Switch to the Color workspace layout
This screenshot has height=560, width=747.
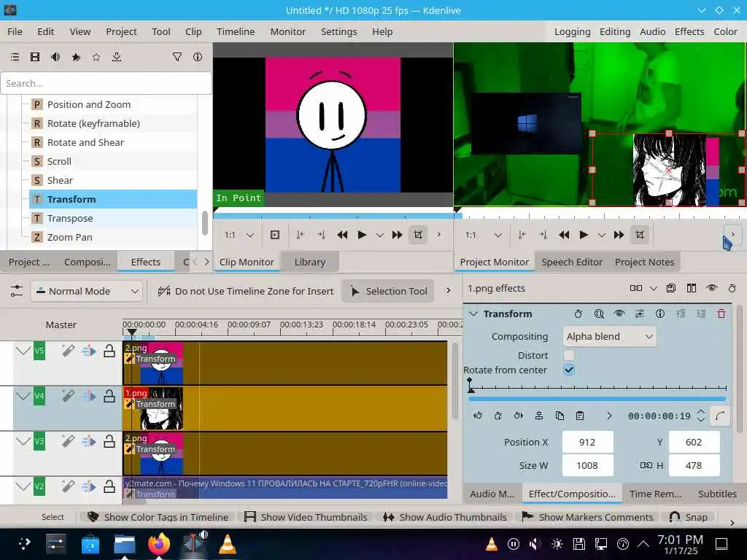click(725, 31)
